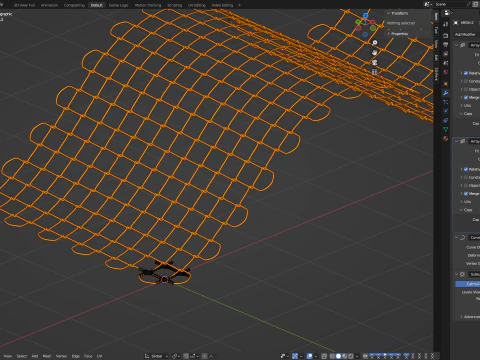Toggle Merge checkbox in first Array modifier
The width and height of the screenshot is (480, 360).
point(466,97)
